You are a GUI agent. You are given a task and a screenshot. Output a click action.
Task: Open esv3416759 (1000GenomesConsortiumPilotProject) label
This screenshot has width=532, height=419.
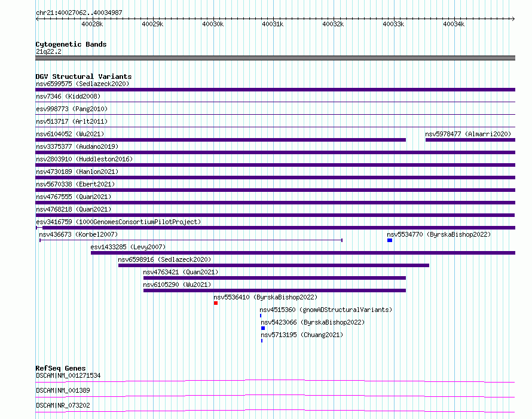click(118, 222)
